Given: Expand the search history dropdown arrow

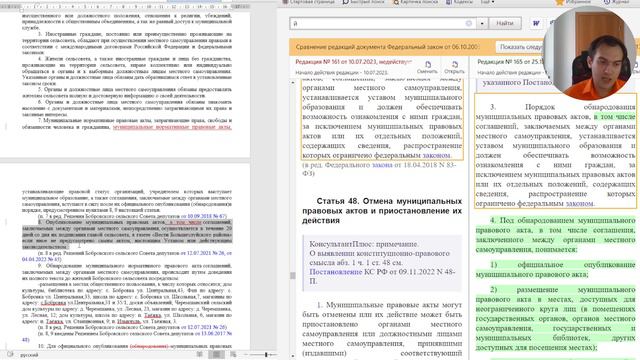Looking at the screenshot, I should 482,23.
